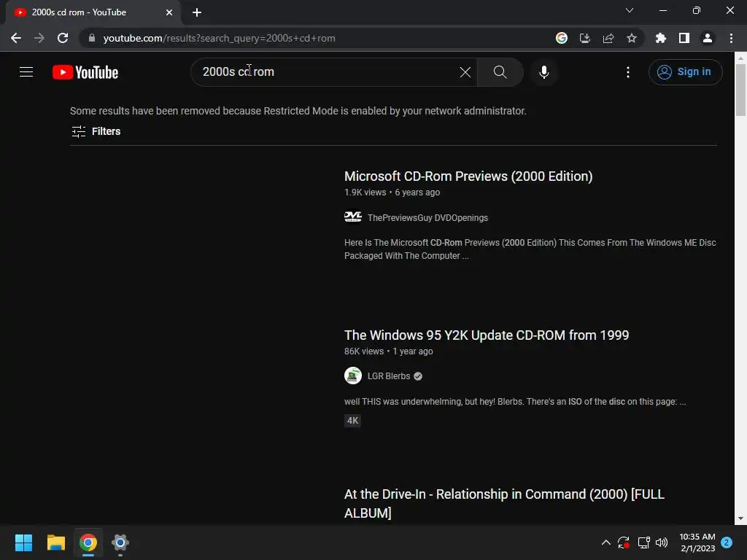Open Microsoft CD-Rom Previews (2000 Edition) video
The width and height of the screenshot is (747, 560).
[x=468, y=176]
